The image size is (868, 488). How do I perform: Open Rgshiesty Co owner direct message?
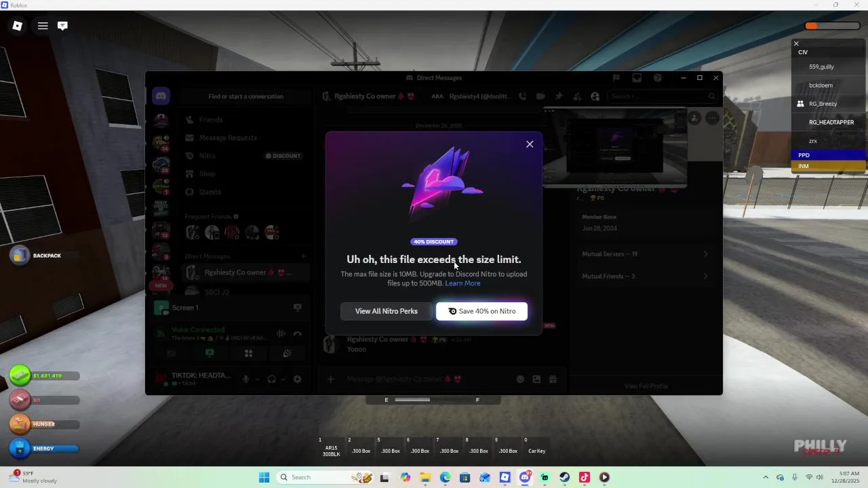(x=246, y=272)
